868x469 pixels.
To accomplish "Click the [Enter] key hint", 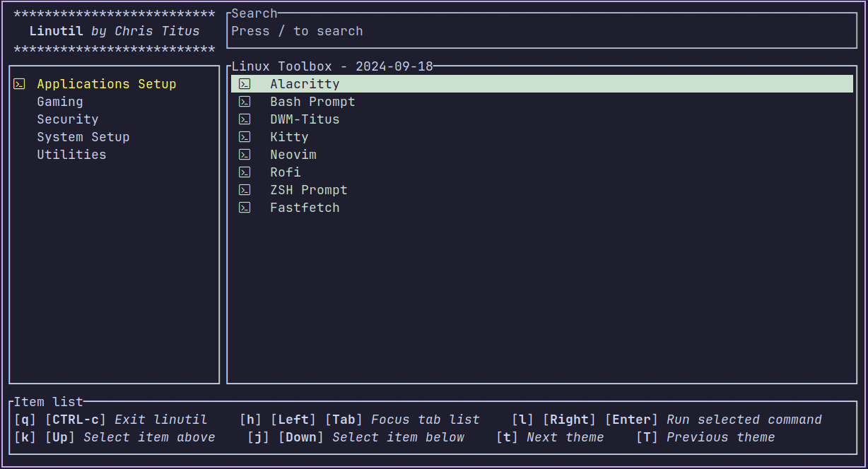I will click(632, 420).
